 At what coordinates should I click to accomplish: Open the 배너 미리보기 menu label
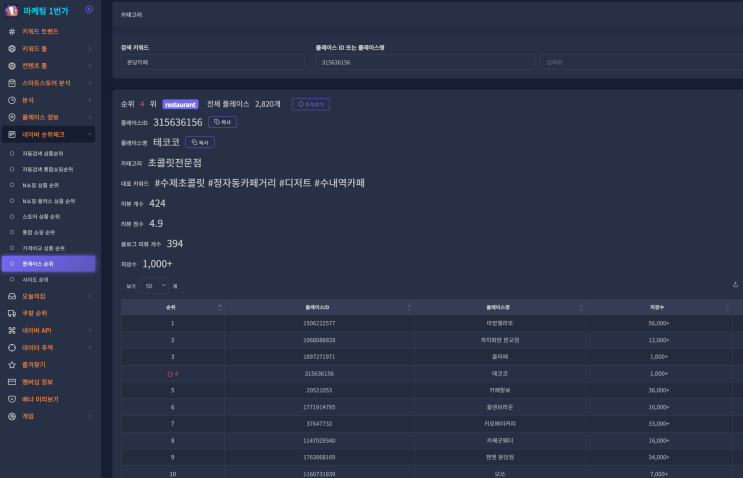pos(40,399)
